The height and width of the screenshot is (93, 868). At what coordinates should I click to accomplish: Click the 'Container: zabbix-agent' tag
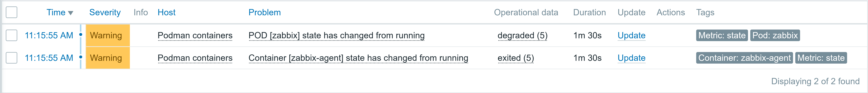pyautogui.click(x=744, y=58)
